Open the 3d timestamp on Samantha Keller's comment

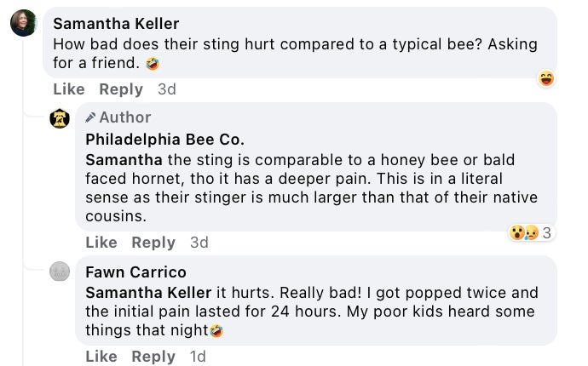[167, 89]
